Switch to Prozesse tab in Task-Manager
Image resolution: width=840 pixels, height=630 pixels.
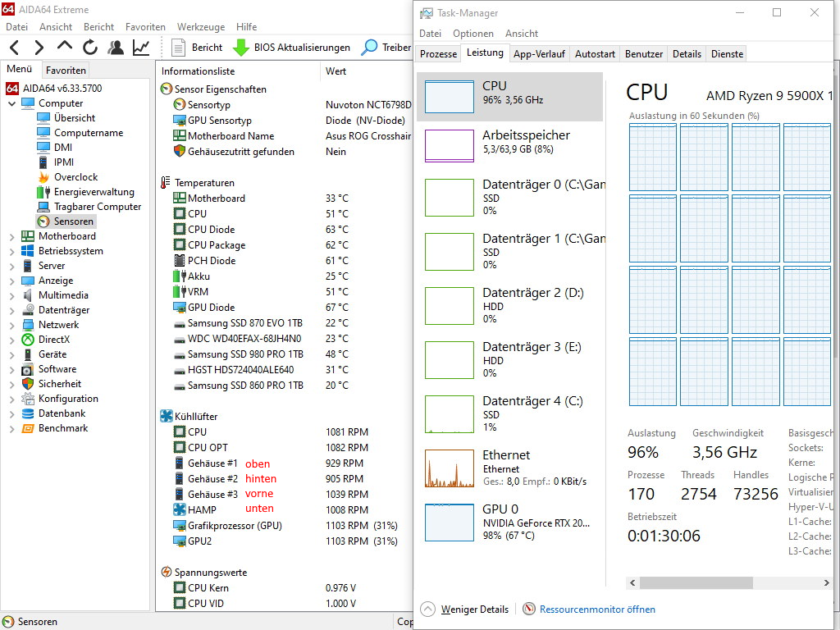438,53
